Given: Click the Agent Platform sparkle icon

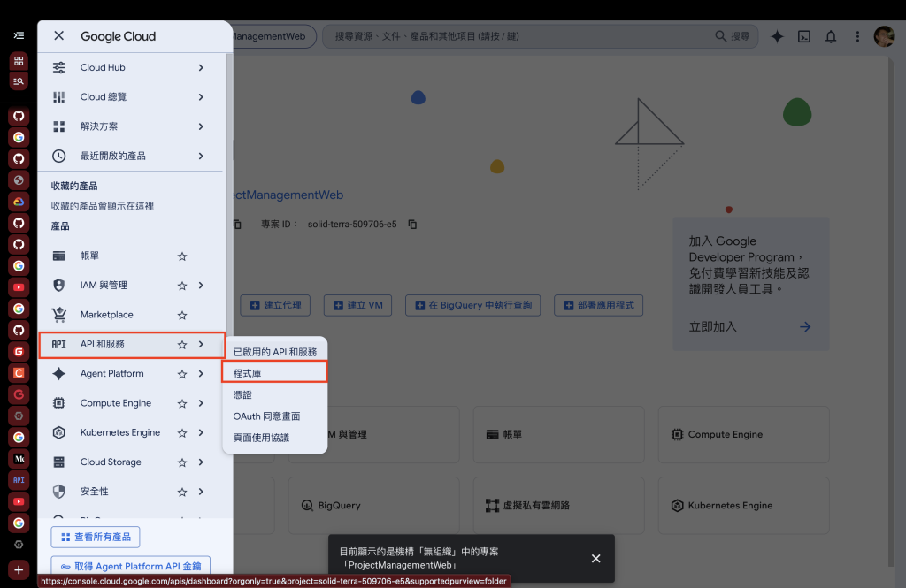Looking at the screenshot, I should [x=59, y=374].
